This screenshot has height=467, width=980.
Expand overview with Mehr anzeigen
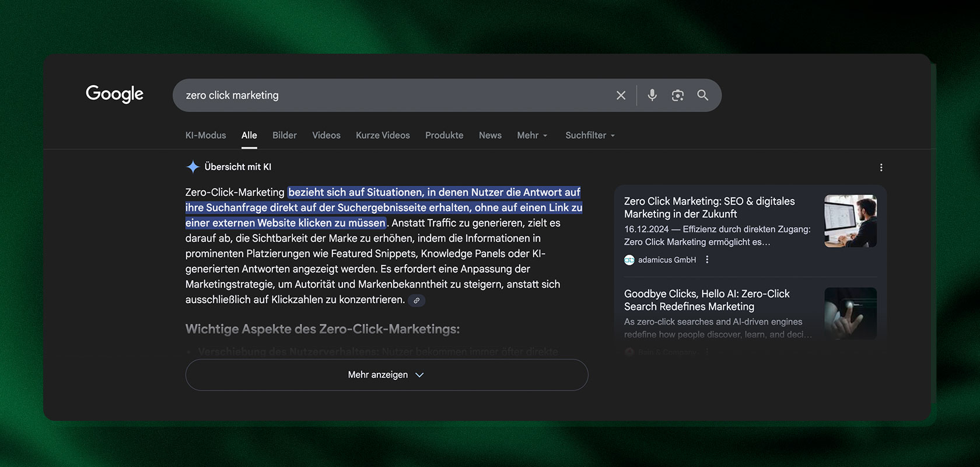coord(387,375)
